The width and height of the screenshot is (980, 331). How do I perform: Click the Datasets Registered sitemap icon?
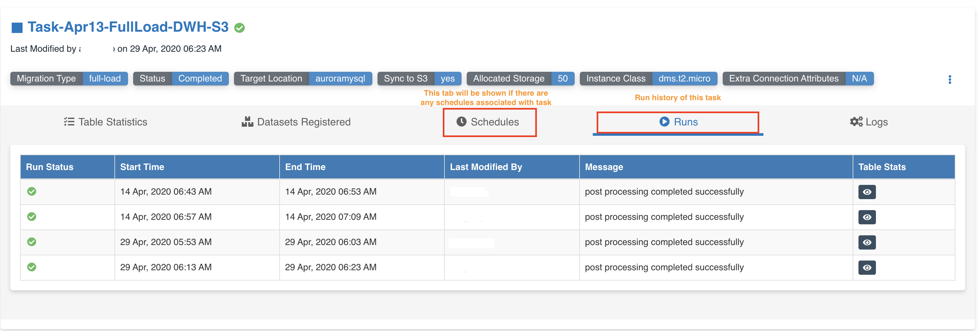pos(247,122)
